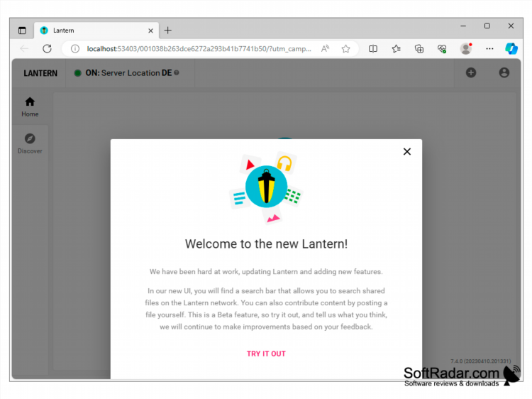
Task: Open a new tab with plus button
Action: [167, 31]
